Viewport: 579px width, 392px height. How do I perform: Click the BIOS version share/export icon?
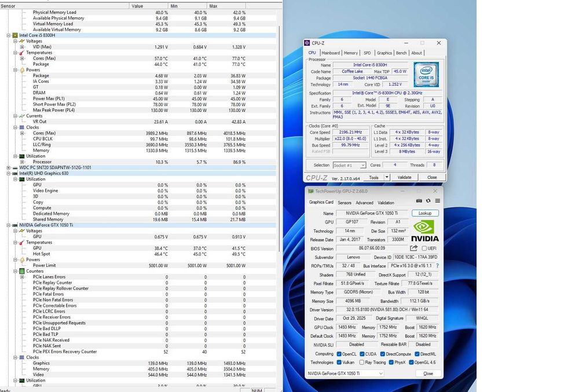tap(413, 248)
